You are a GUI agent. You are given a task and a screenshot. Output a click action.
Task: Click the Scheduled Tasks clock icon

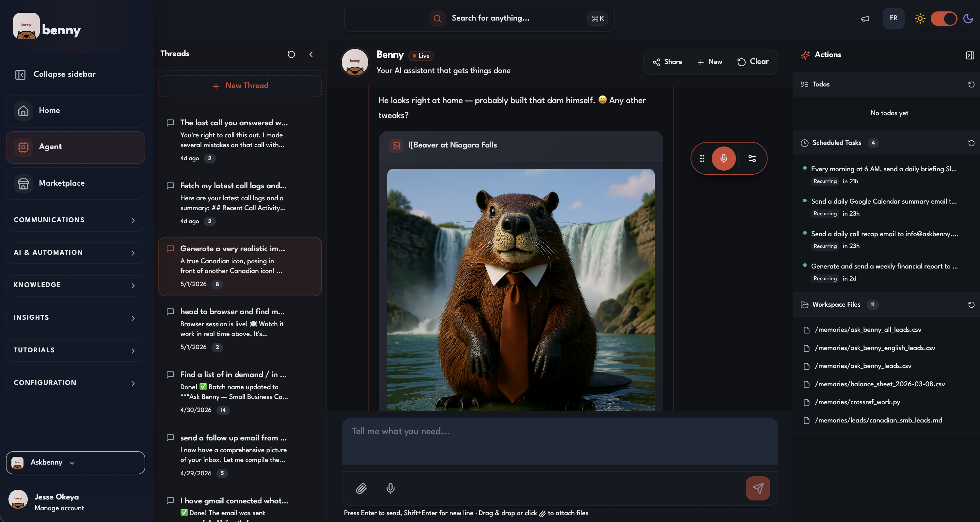point(804,143)
